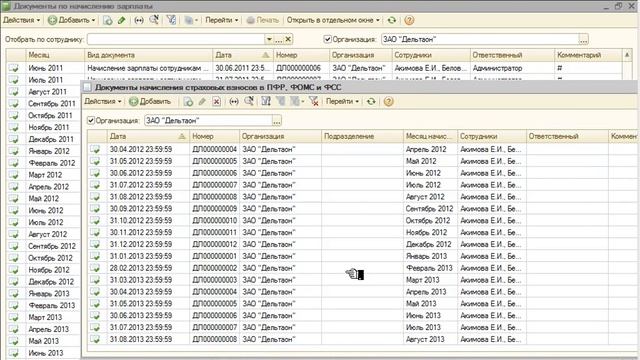
Task: Sort by Дата column in insurance window
Action: [x=148, y=136]
